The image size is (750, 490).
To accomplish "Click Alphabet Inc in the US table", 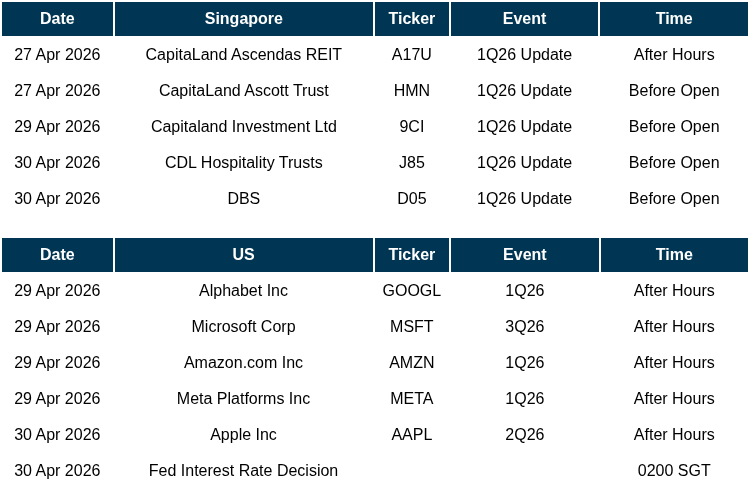I will [x=243, y=291].
